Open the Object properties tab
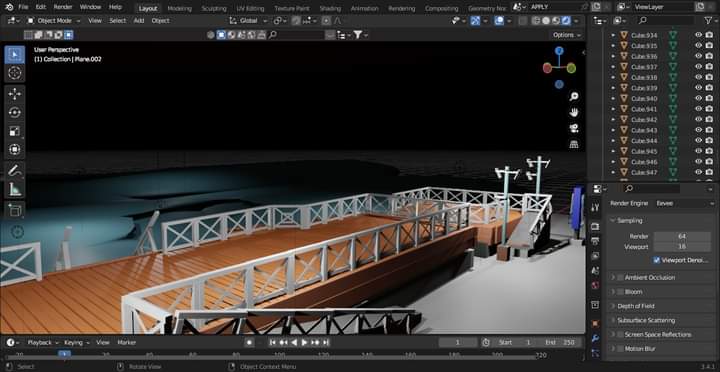Screen dimensions: 720x372 tap(596, 323)
